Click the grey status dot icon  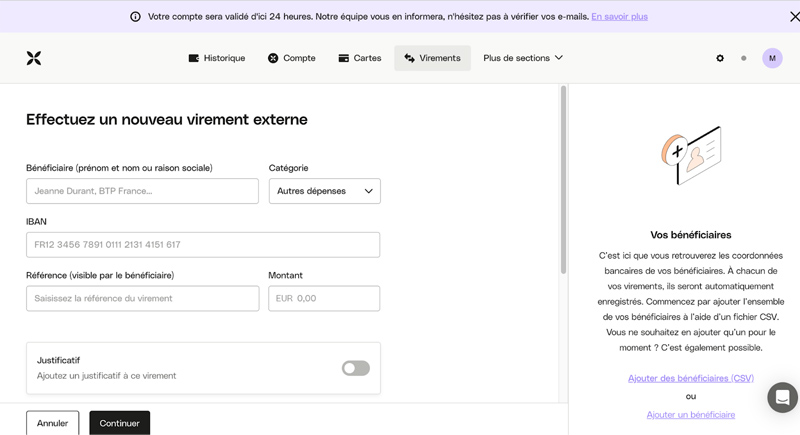click(x=744, y=58)
